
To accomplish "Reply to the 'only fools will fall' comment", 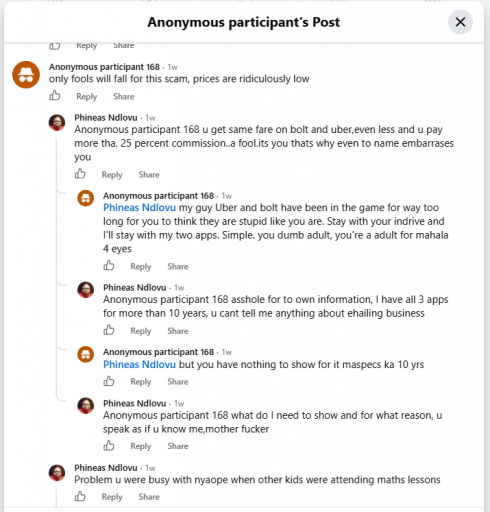I will (87, 97).
